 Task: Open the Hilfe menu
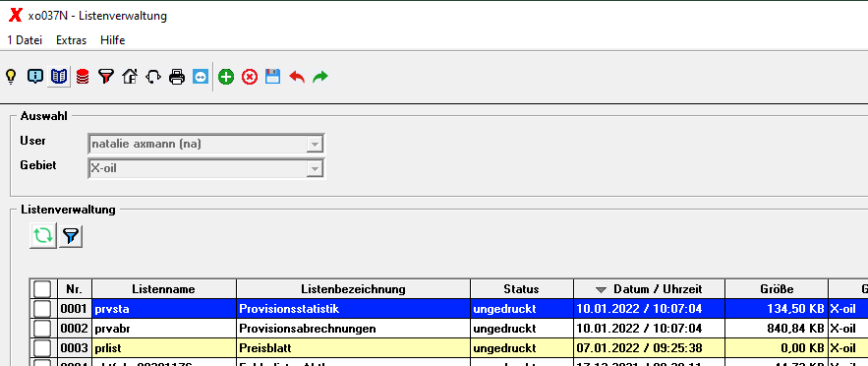[113, 40]
